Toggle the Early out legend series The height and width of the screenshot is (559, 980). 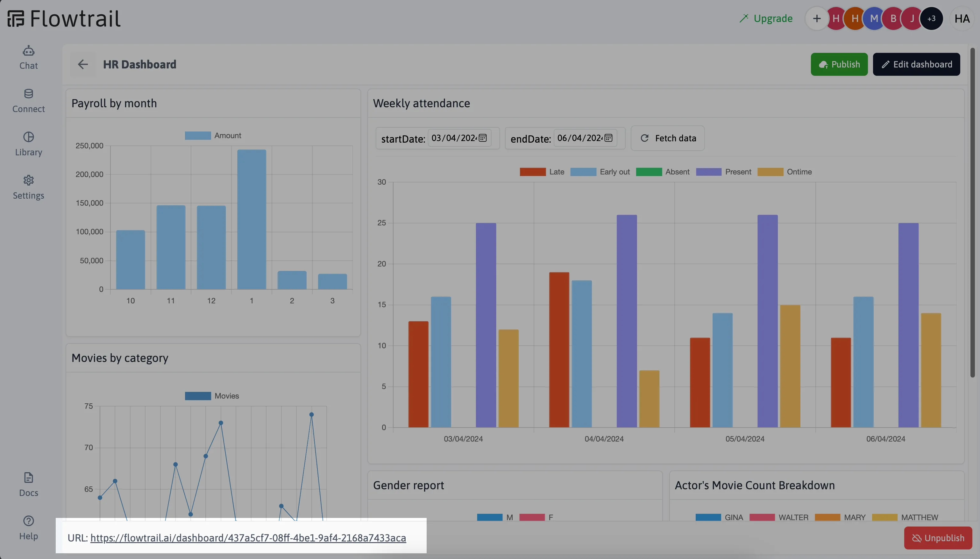pos(600,172)
